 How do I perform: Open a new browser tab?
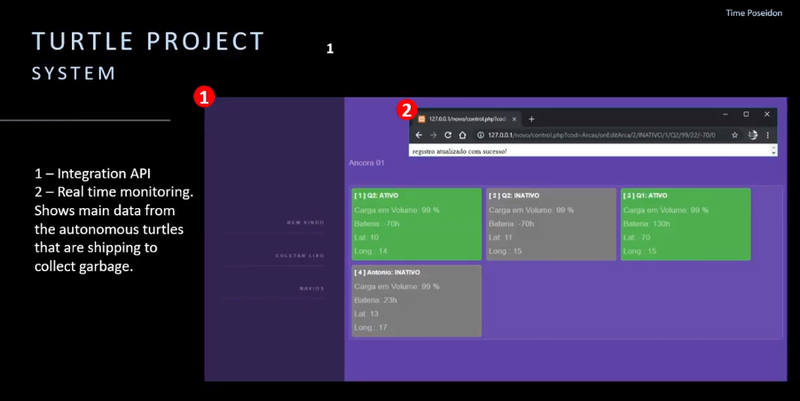[x=531, y=119]
